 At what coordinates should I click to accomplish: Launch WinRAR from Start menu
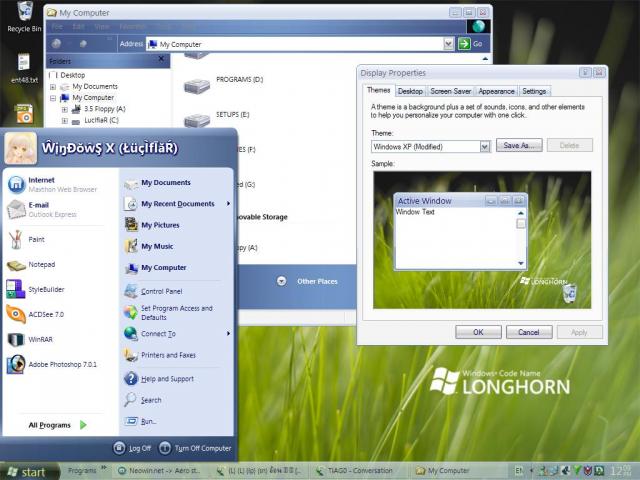[30, 339]
